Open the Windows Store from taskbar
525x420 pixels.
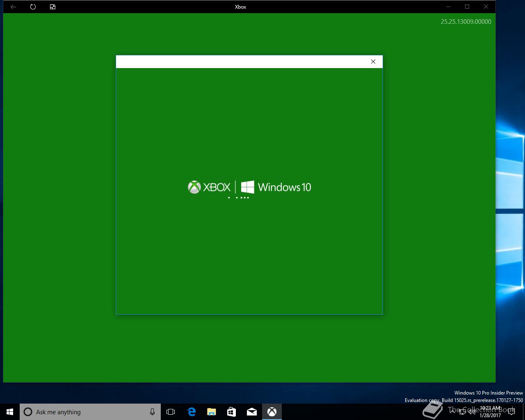coord(232,412)
